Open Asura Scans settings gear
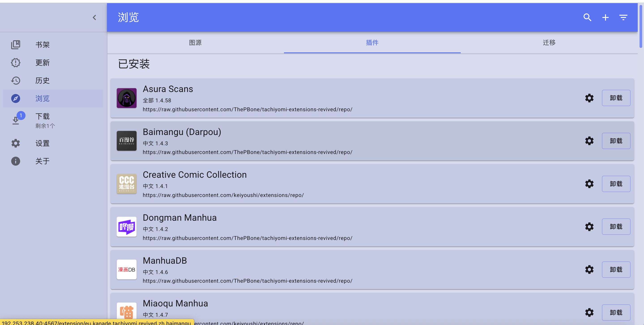This screenshot has width=644, height=325. [589, 98]
